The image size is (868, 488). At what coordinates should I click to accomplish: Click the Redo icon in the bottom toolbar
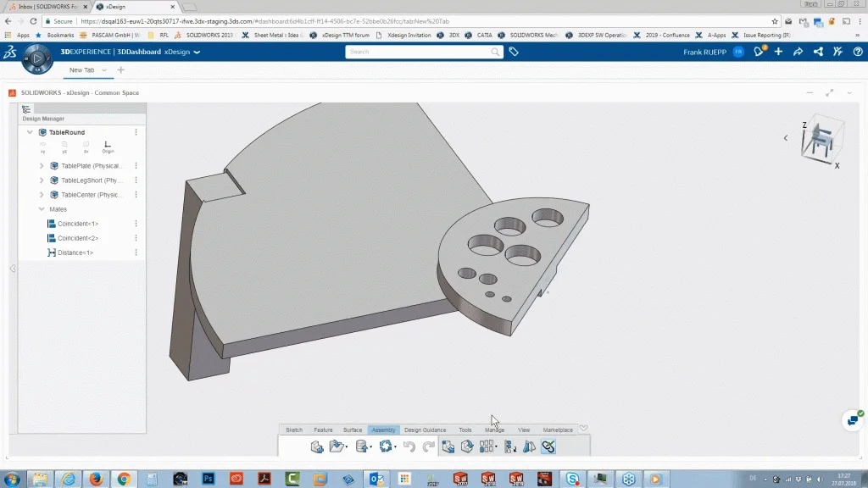click(x=429, y=446)
